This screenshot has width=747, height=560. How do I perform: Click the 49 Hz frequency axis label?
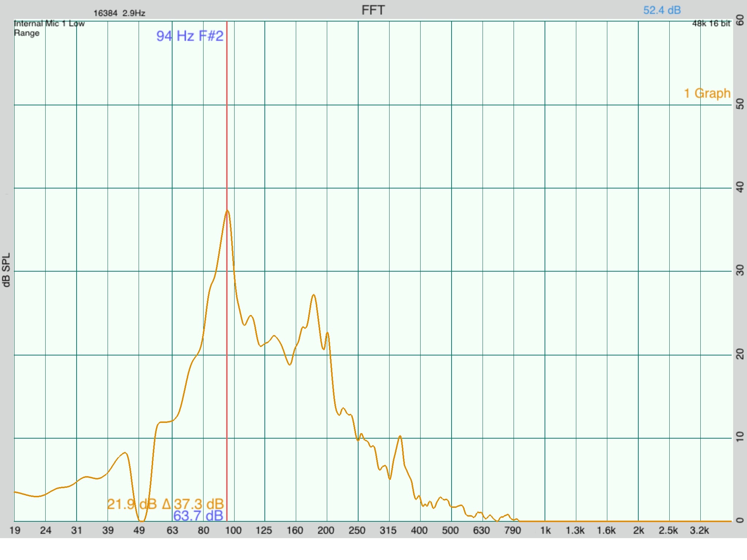point(139,530)
